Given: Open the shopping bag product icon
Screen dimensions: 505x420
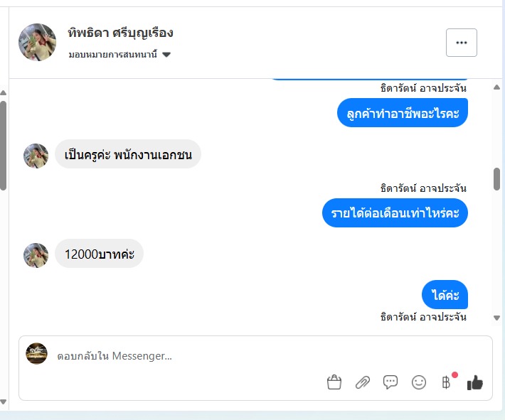Looking at the screenshot, I should coord(334,382).
